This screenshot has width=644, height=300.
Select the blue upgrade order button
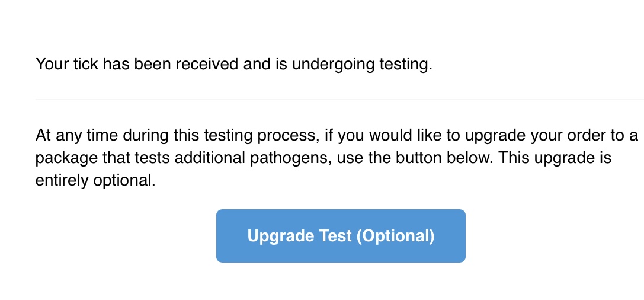click(x=341, y=236)
